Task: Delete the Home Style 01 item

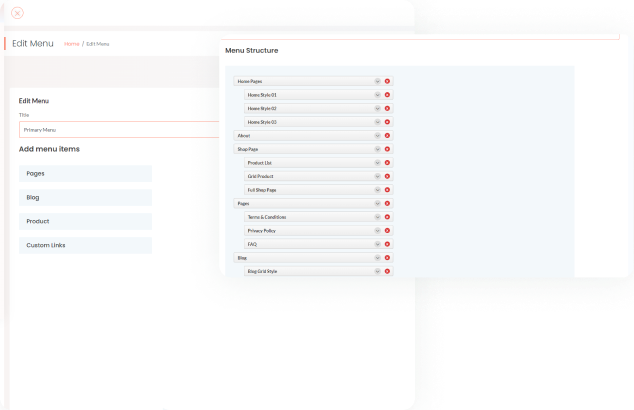Action: (x=387, y=95)
